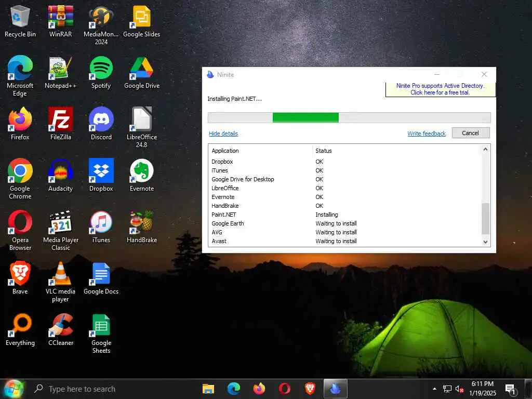Open File Explorer from the taskbar
Image resolution: width=532 pixels, height=399 pixels.
coord(208,389)
